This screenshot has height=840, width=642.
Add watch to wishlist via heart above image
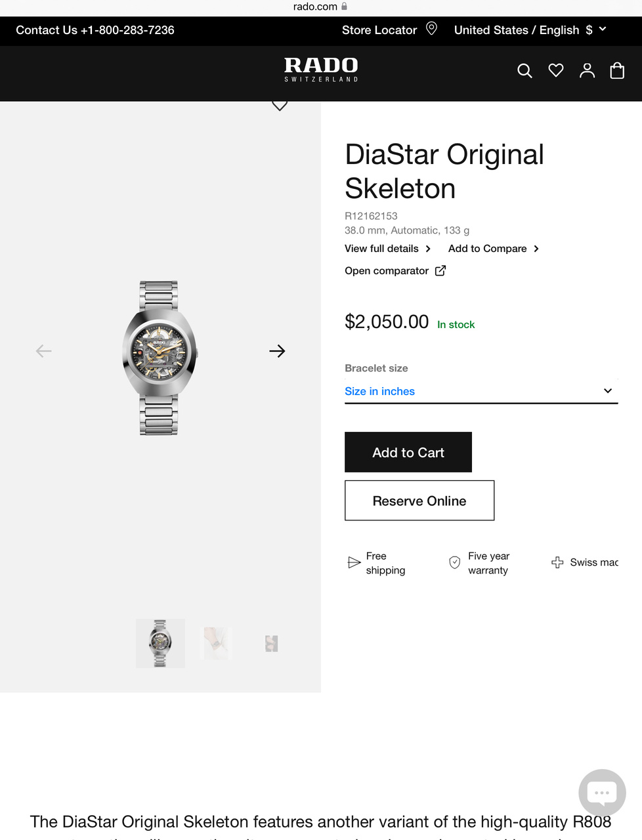(280, 106)
